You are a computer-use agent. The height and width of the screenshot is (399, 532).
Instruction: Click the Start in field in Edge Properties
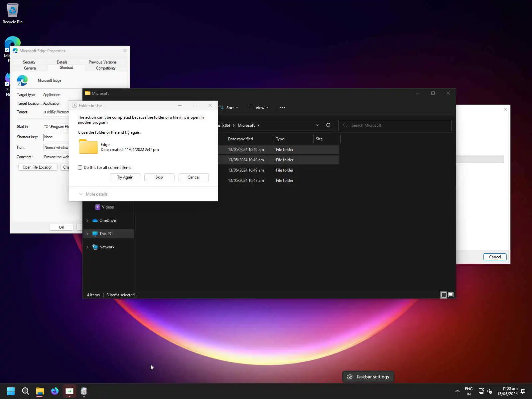point(56,127)
